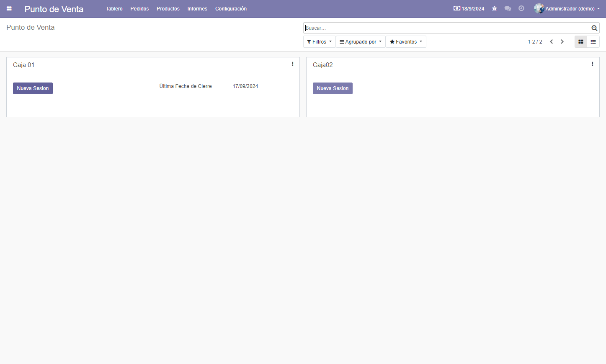The height and width of the screenshot is (364, 606).
Task: Click the Punto de Venta app title
Action: point(54,9)
